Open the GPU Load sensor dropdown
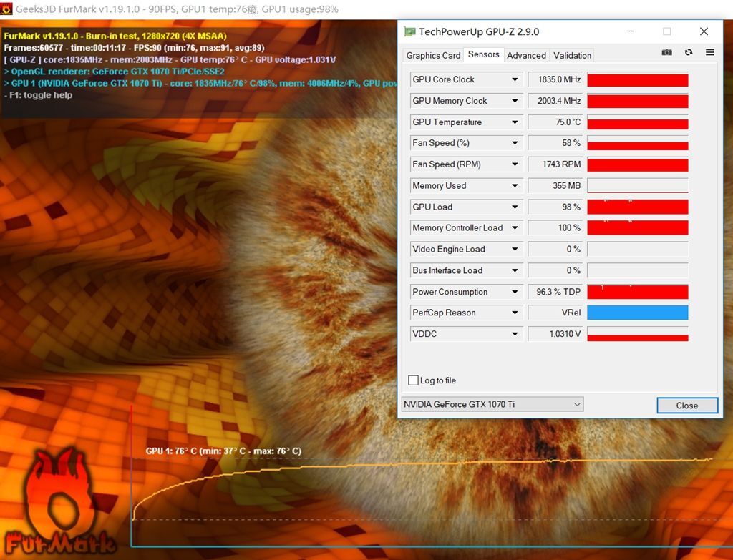 tap(515, 207)
